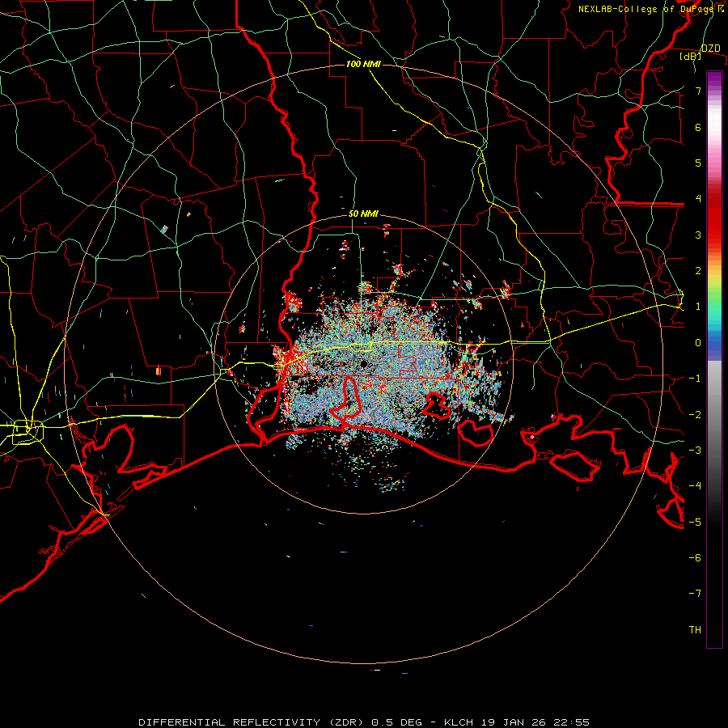Click the 2 value on the color scale
The image size is (728, 728).
[x=698, y=271]
